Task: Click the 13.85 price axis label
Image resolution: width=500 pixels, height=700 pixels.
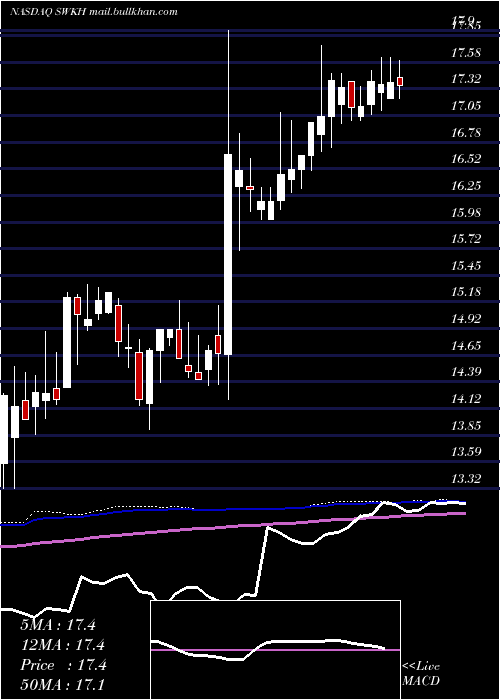Action: (467, 425)
